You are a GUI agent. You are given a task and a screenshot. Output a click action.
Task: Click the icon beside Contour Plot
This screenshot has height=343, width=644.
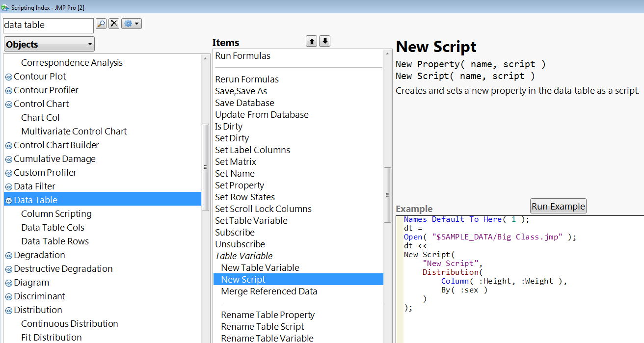[x=9, y=77]
